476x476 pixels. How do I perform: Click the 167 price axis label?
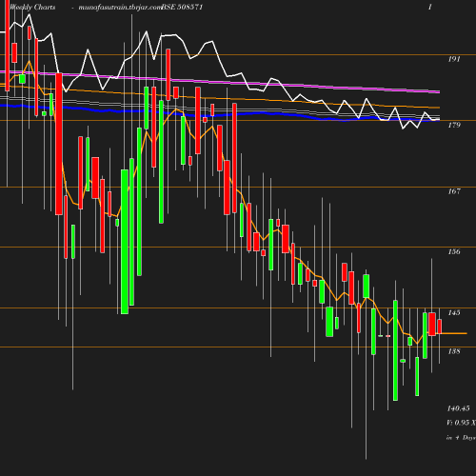coord(454,191)
